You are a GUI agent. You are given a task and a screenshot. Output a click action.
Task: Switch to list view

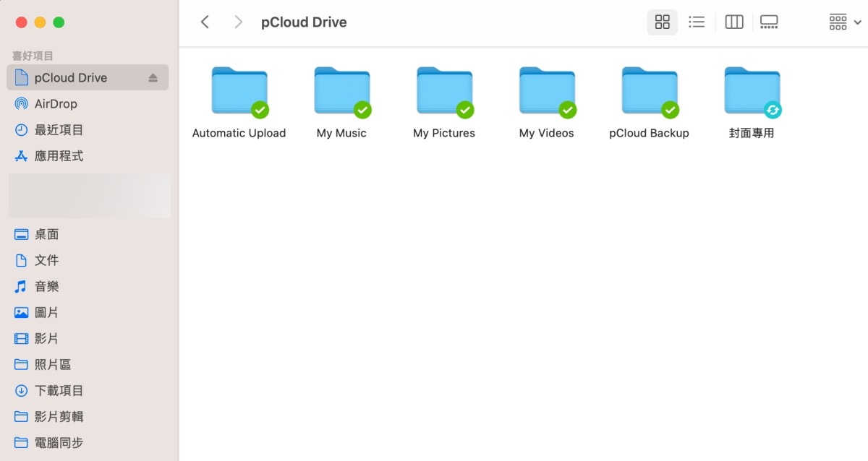(697, 22)
